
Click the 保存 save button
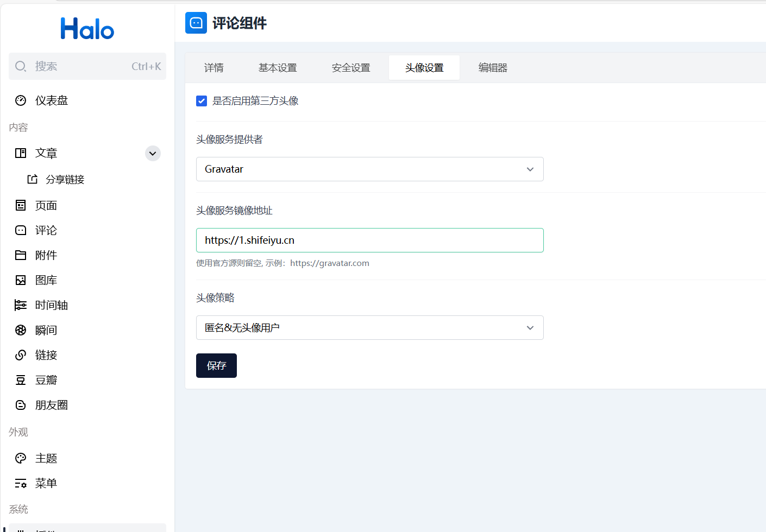(x=216, y=366)
